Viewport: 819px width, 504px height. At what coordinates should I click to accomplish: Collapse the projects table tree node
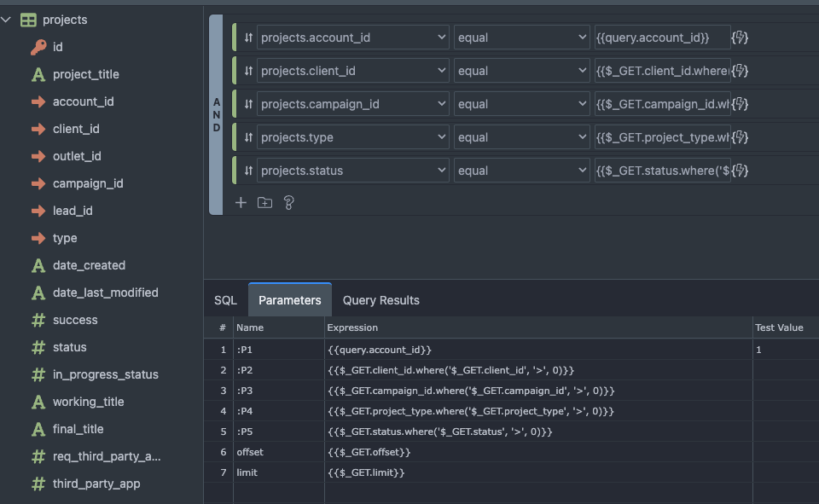7,20
